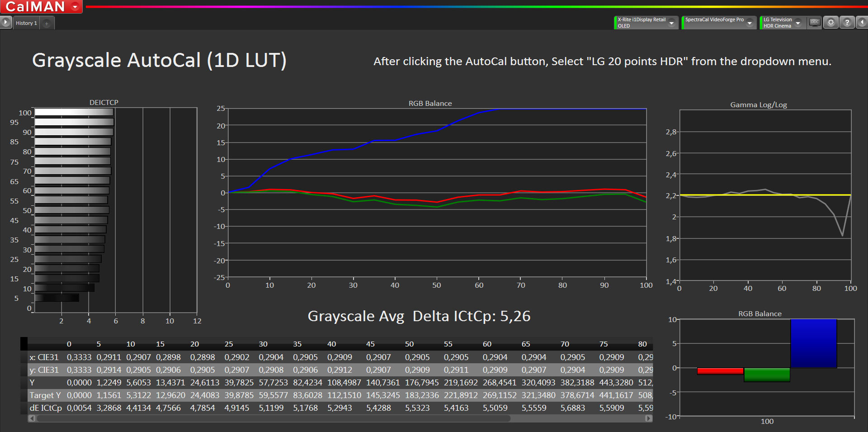Click the data table's left scroll arrow
Image resolution: width=868 pixels, height=432 pixels.
click(32, 418)
